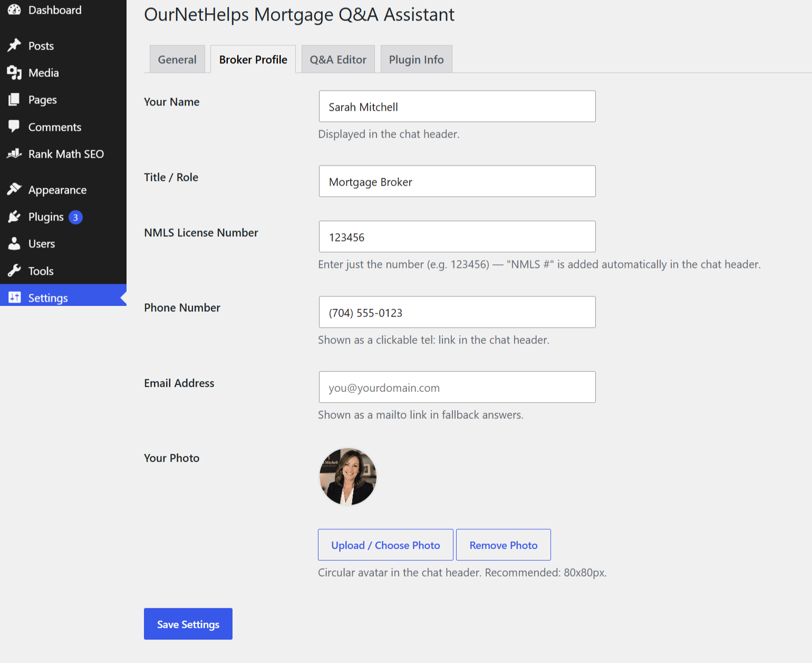The image size is (812, 663).
Task: Click the Save Settings button
Action: [188, 624]
